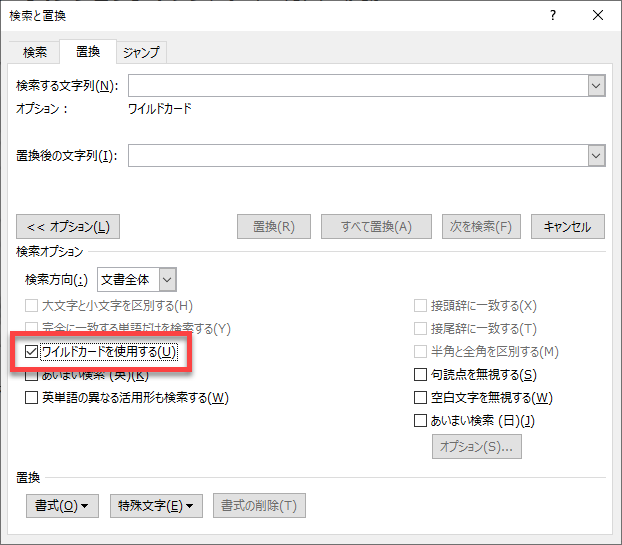622x545 pixels.
Task: Open the 特殊文字 dropdown button
Action: (156, 505)
